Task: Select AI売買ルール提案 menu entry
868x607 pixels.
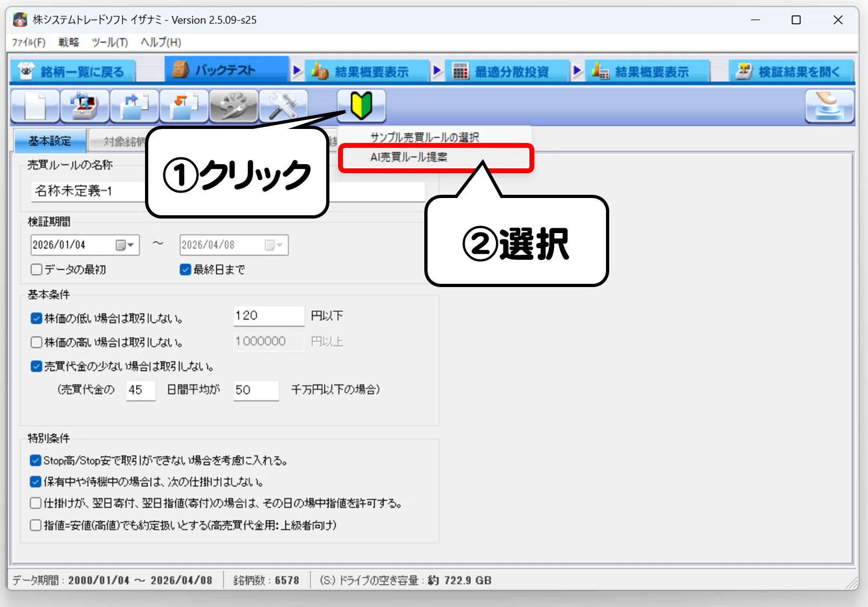Action: (x=436, y=158)
